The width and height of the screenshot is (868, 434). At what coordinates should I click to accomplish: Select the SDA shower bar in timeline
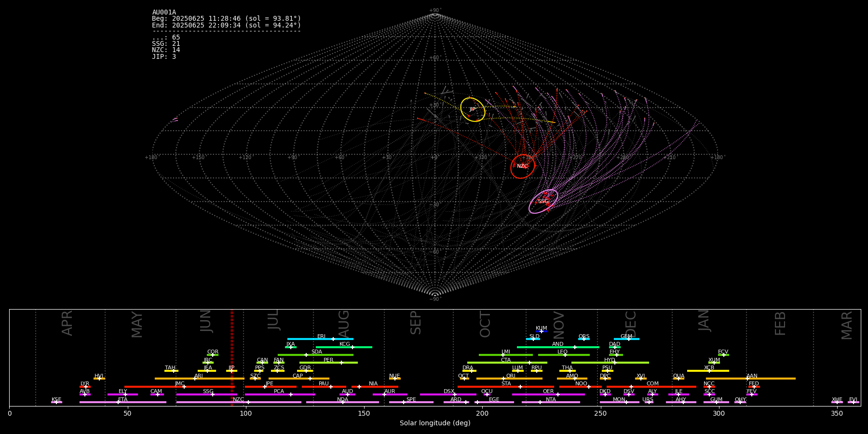(x=315, y=355)
